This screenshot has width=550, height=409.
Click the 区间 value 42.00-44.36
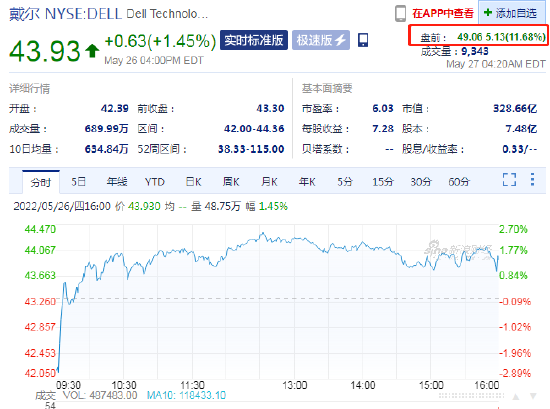[254, 129]
